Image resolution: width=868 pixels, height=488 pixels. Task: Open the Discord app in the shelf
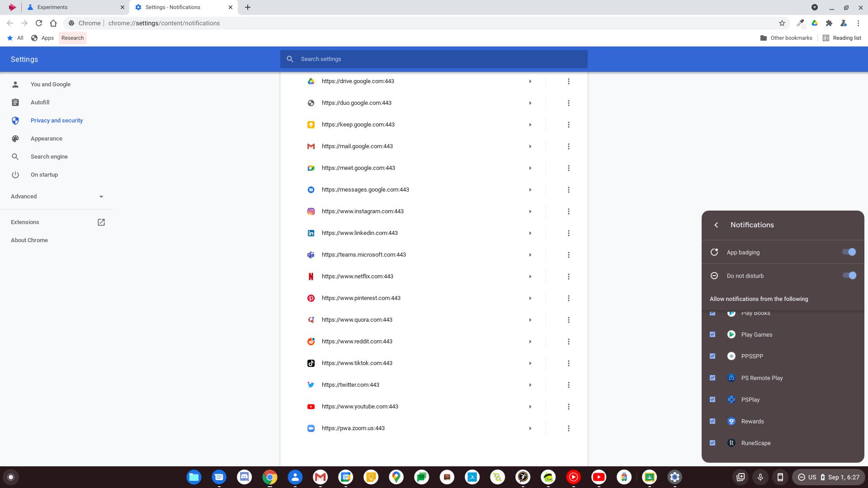pyautogui.click(x=245, y=477)
